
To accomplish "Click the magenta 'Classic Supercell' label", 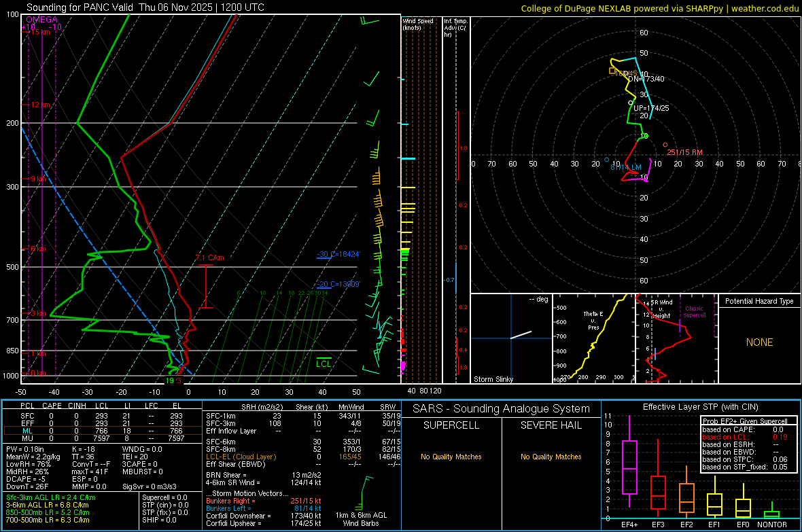I will tap(694, 312).
